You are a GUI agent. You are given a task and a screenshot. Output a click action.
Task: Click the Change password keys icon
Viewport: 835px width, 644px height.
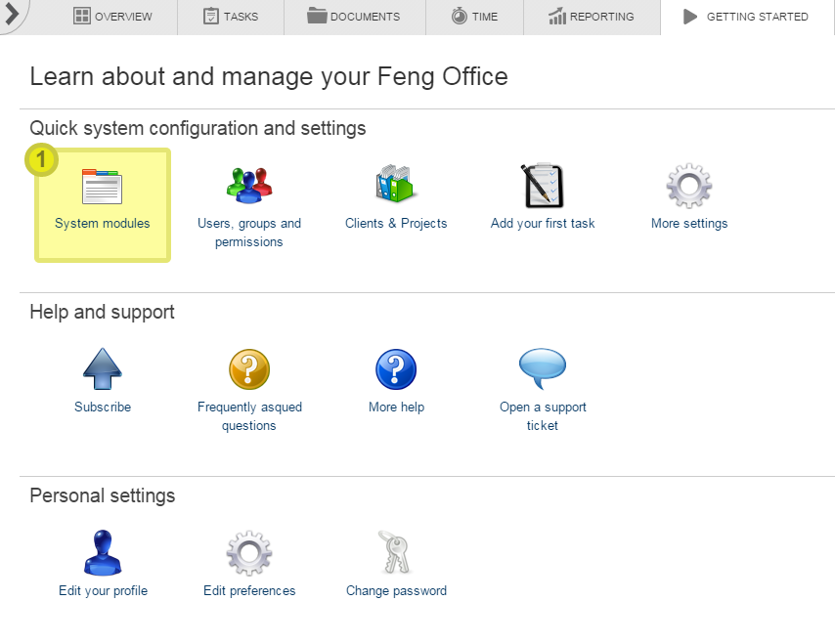tap(396, 553)
